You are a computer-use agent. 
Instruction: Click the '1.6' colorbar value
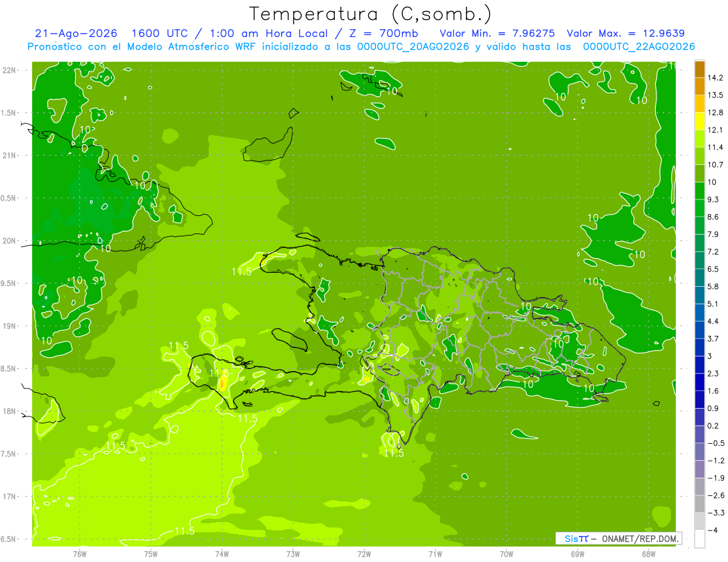click(x=713, y=391)
